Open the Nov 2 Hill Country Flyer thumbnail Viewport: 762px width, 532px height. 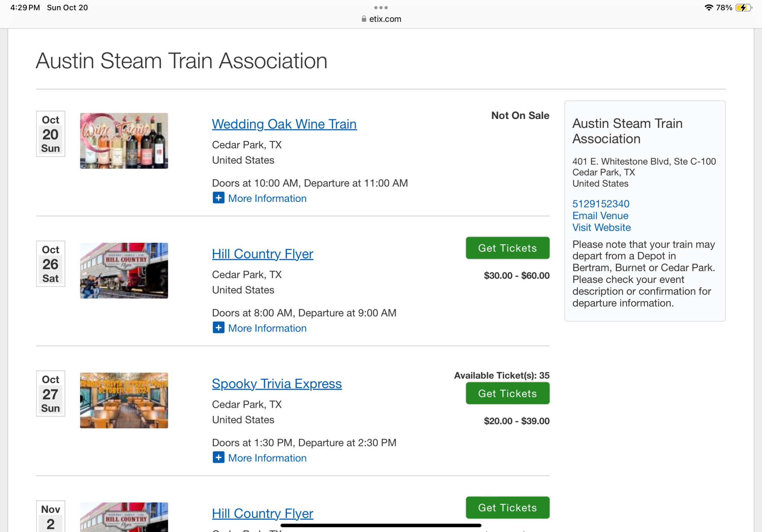point(124,517)
